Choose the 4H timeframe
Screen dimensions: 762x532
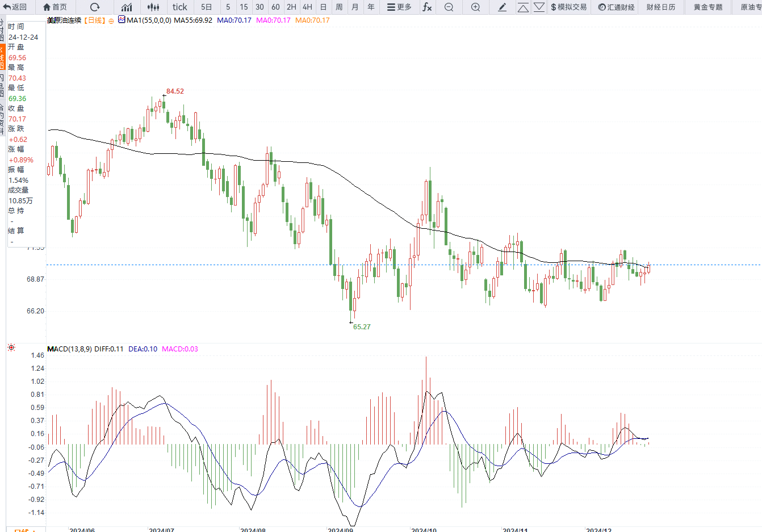pos(307,7)
